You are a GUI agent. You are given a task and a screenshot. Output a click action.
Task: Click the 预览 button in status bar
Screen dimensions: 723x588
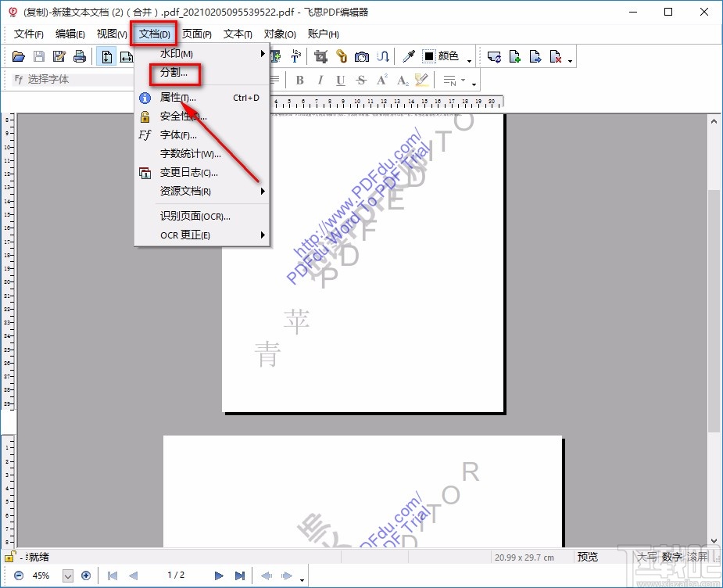coord(588,557)
